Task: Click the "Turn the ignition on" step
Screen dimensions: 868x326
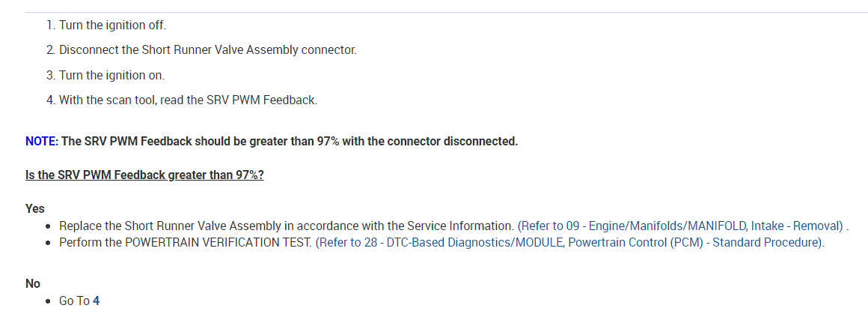Action: 111,75
